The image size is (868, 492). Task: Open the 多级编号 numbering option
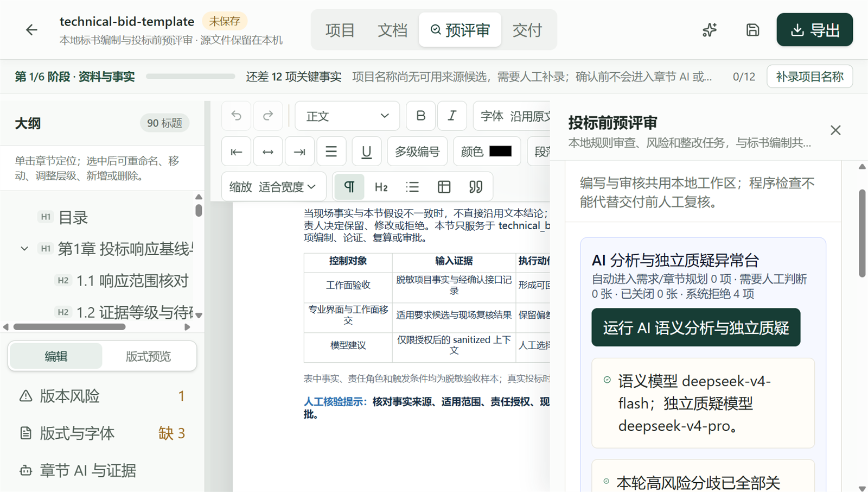coord(417,152)
